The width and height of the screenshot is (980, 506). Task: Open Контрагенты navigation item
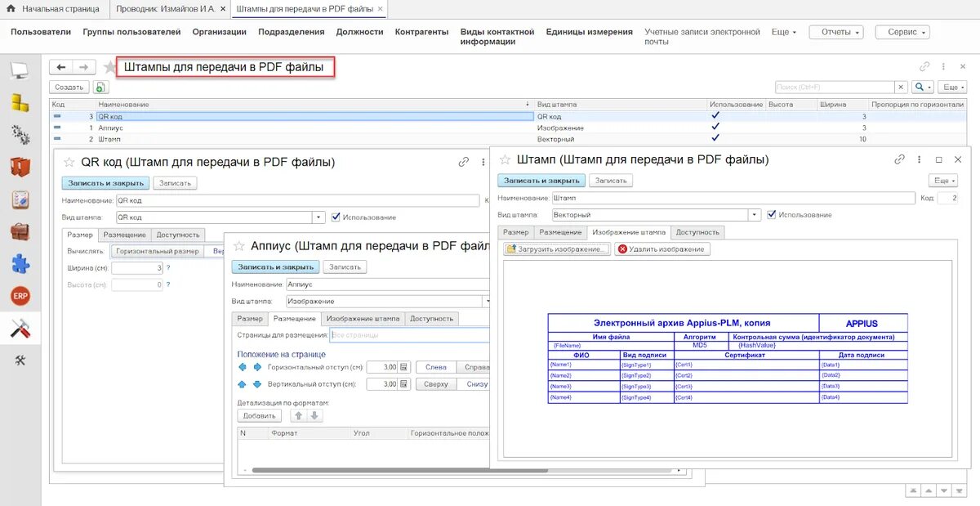pos(421,32)
